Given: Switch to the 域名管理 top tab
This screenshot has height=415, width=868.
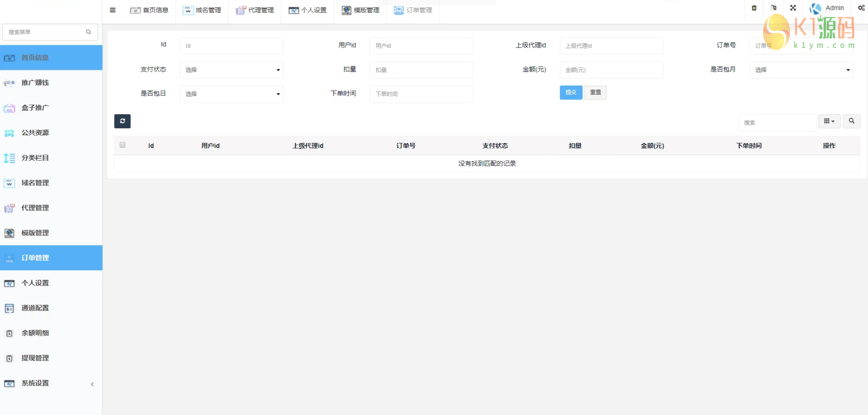Looking at the screenshot, I should click(202, 10).
